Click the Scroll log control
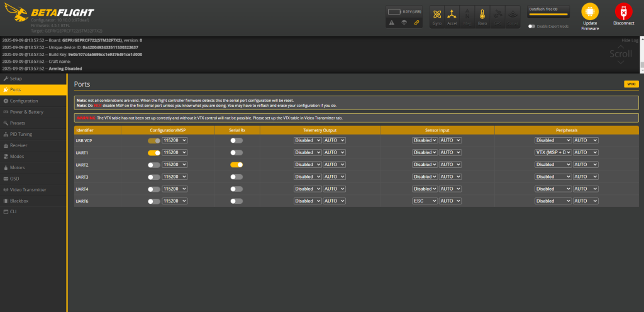644x312 pixels. [x=621, y=54]
